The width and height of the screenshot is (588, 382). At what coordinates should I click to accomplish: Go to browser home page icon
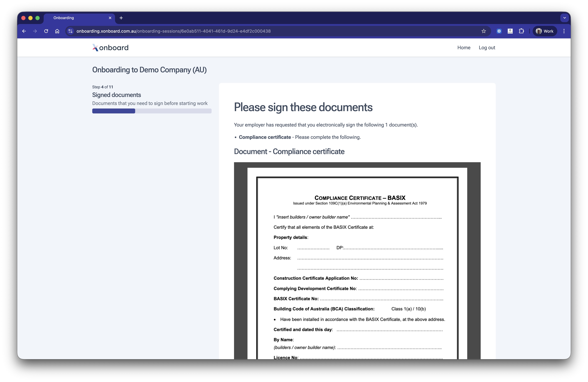(x=57, y=31)
